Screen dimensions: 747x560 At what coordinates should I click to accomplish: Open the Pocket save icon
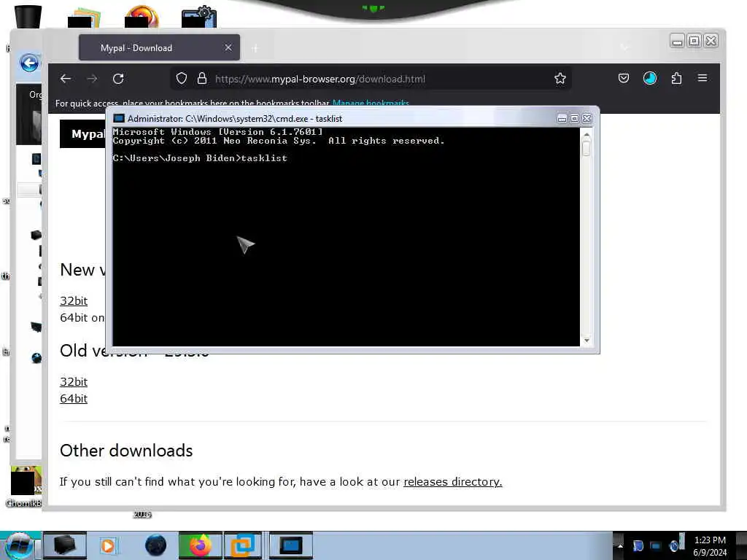point(624,78)
